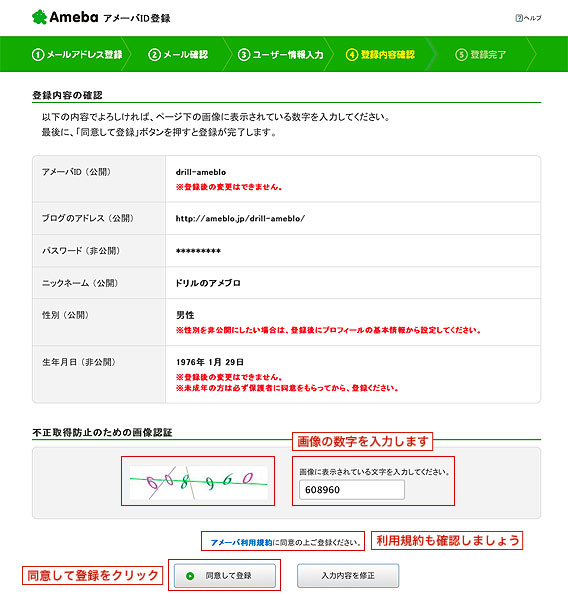This screenshot has height=600, width=568.
Task: Click the blog address http://ameblo.jp/drill-ameblo/
Action: pos(240,218)
